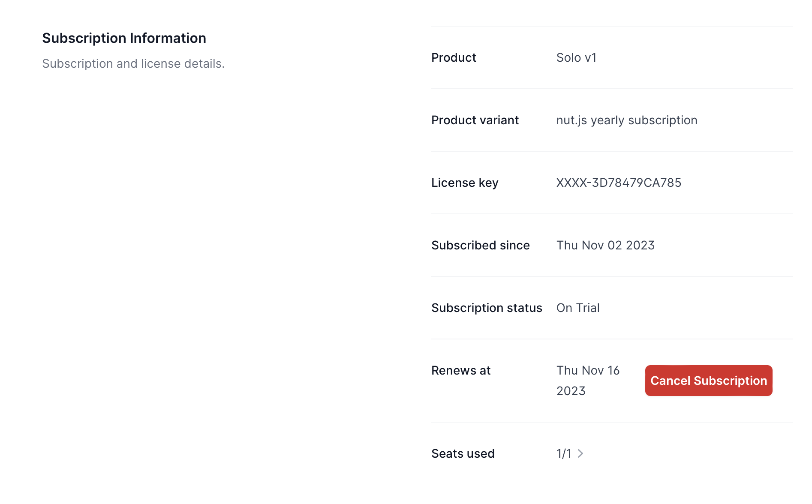Click the Subscription status label
This screenshot has height=504, width=812.
click(487, 308)
